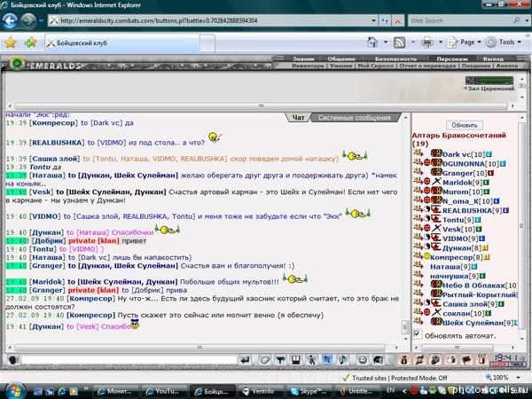The image size is (532, 399).
Task: Open the Знания menu
Action: coord(302,59)
